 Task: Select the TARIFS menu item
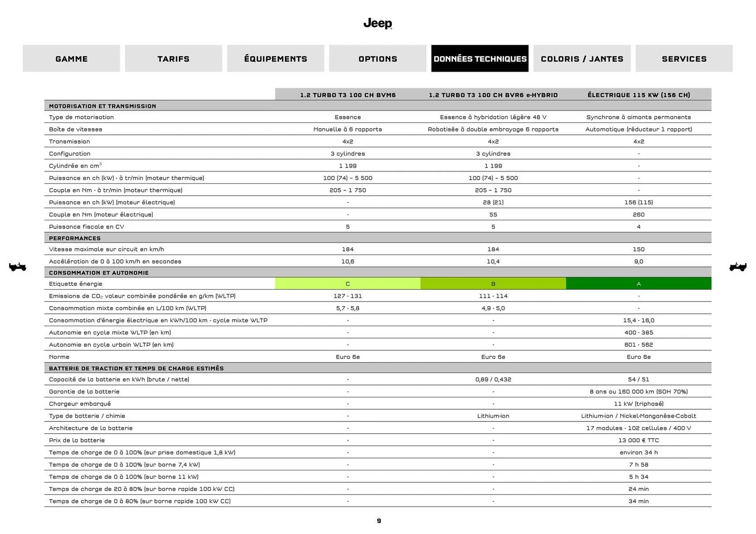[173, 58]
